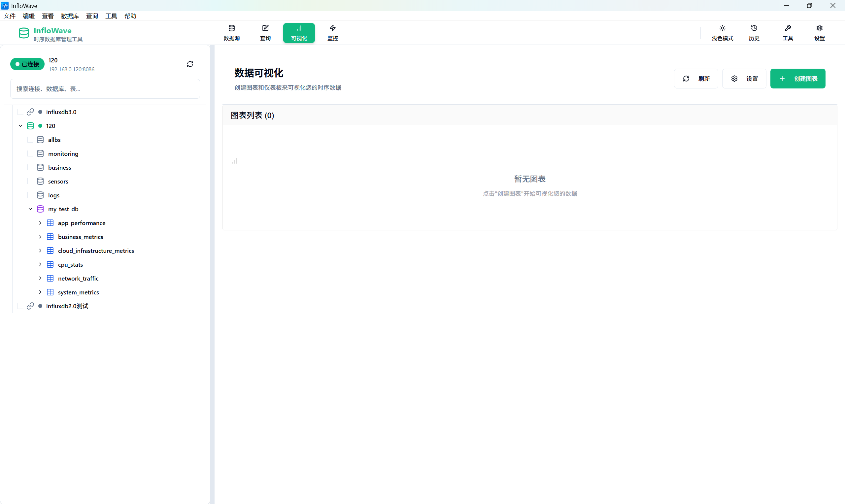Click the 已连接 status badge

[27, 64]
